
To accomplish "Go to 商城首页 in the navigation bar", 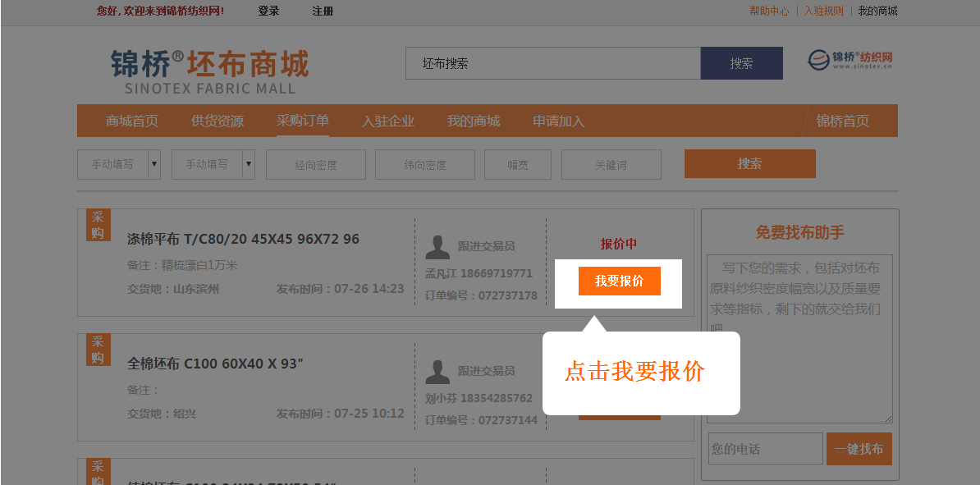I will click(x=132, y=121).
